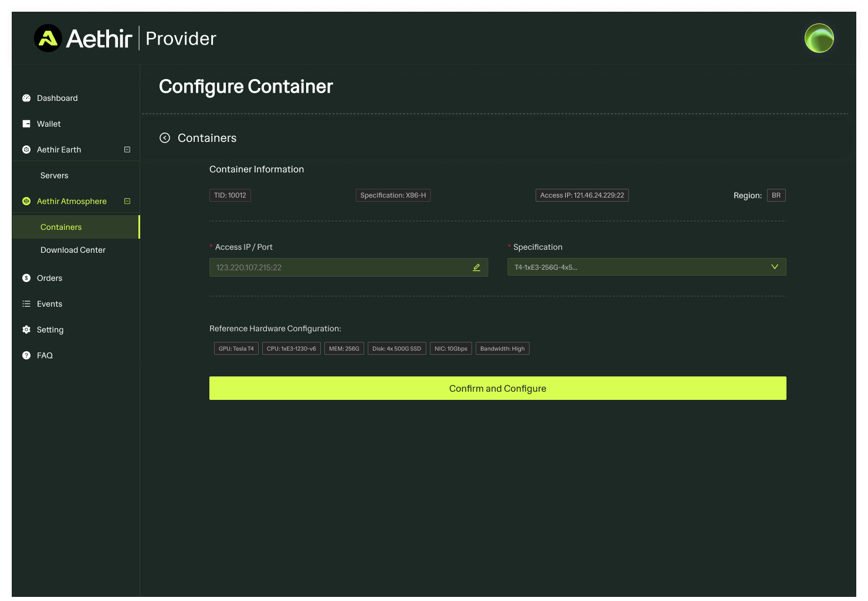868x601 pixels.
Task: Click the Aethir logo icon
Action: 48,39
